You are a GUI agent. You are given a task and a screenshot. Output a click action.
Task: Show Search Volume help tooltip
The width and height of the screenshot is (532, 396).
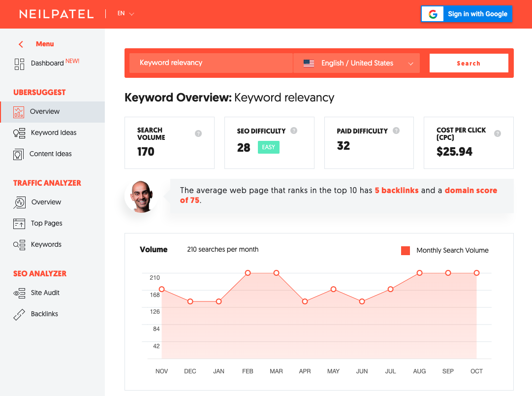(x=198, y=133)
